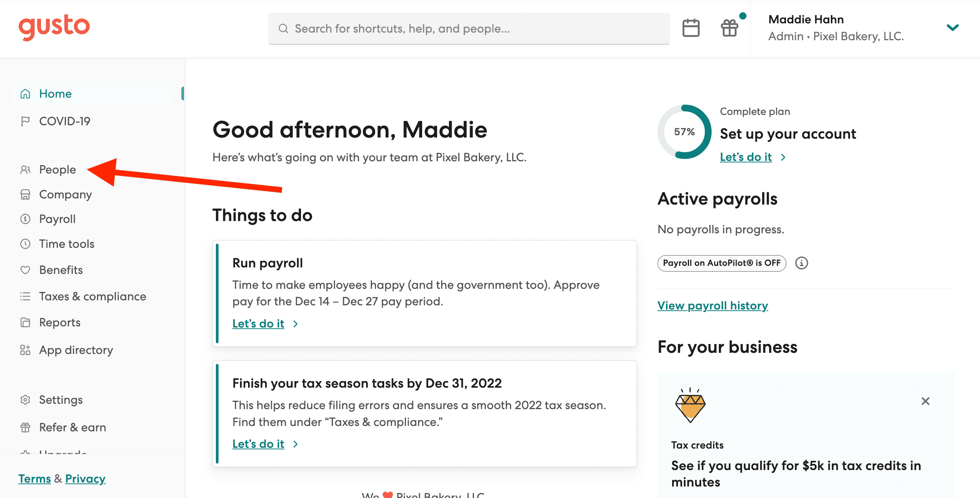Click the Settings gear icon
980x498 pixels.
[x=25, y=400]
